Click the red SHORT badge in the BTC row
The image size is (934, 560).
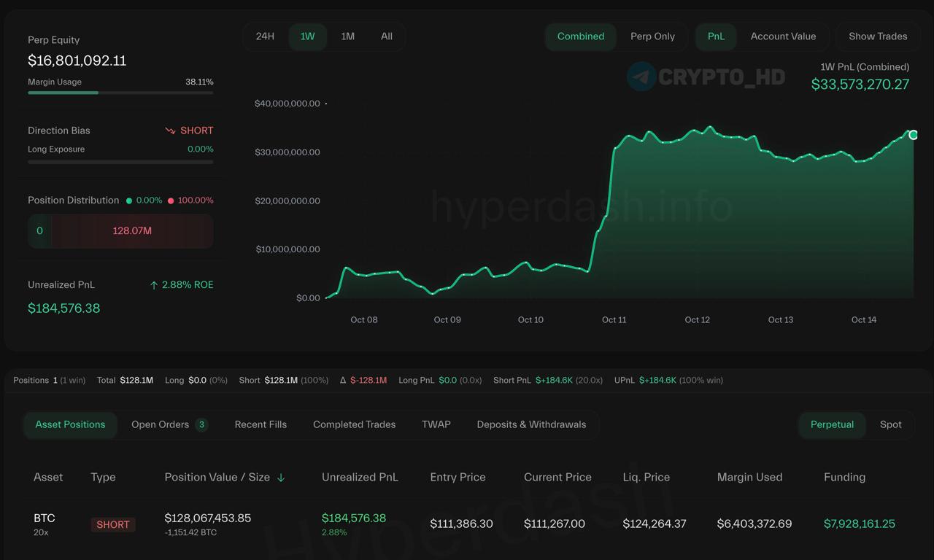pyautogui.click(x=113, y=524)
